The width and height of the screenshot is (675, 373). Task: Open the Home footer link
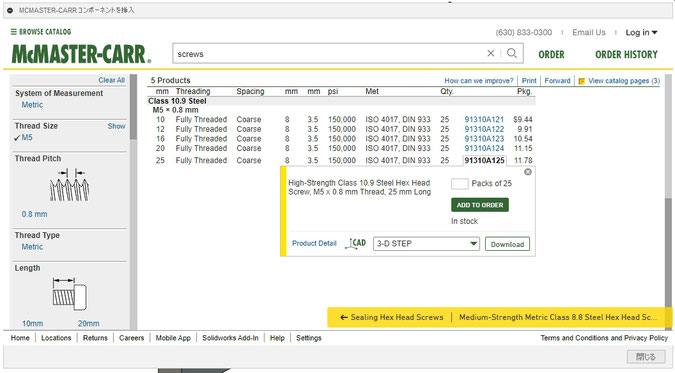tap(20, 338)
